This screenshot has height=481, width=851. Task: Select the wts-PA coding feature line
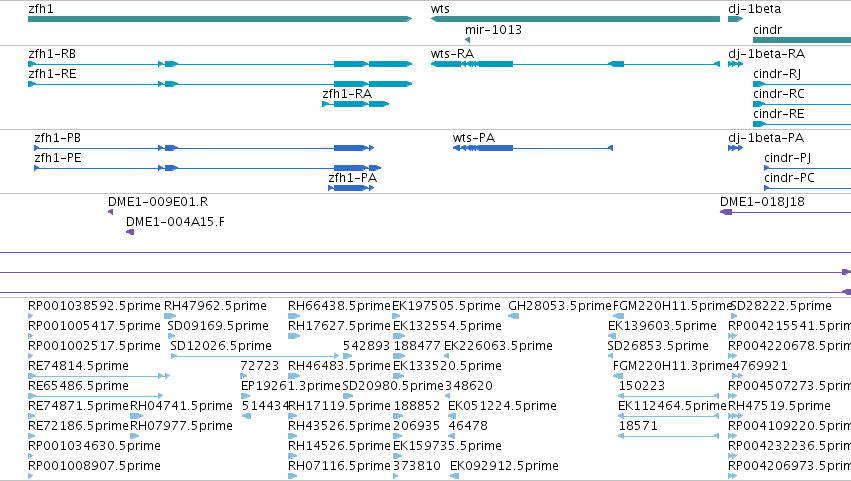click(x=533, y=148)
